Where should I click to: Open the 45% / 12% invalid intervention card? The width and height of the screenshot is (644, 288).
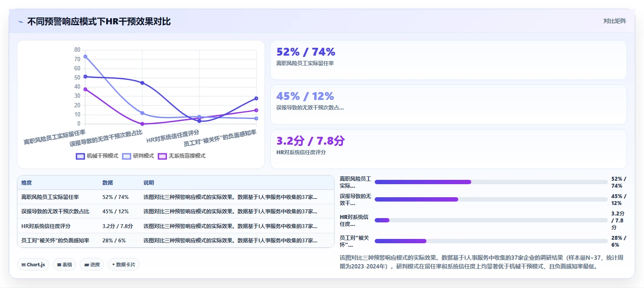[x=449, y=105]
